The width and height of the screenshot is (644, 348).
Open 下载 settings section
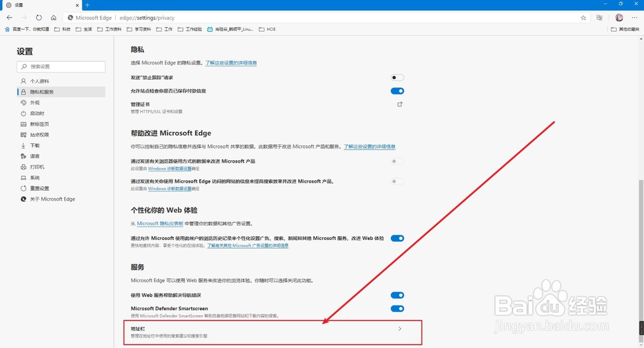(61, 145)
